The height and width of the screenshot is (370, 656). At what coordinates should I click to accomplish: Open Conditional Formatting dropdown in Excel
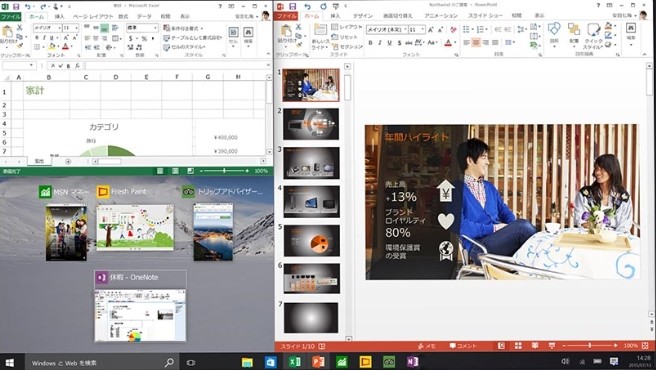[183, 28]
